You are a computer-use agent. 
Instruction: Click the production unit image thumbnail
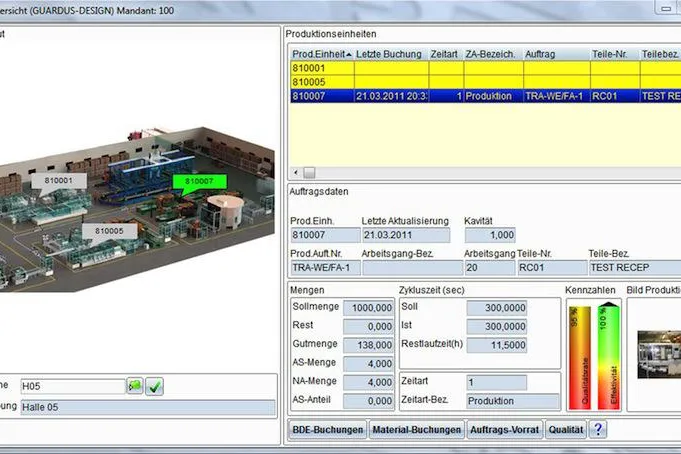(659, 354)
